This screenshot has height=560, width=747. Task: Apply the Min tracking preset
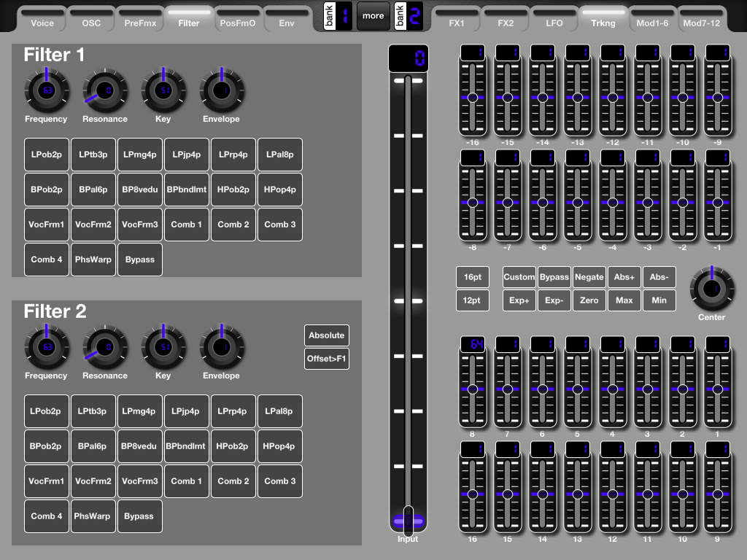point(659,300)
